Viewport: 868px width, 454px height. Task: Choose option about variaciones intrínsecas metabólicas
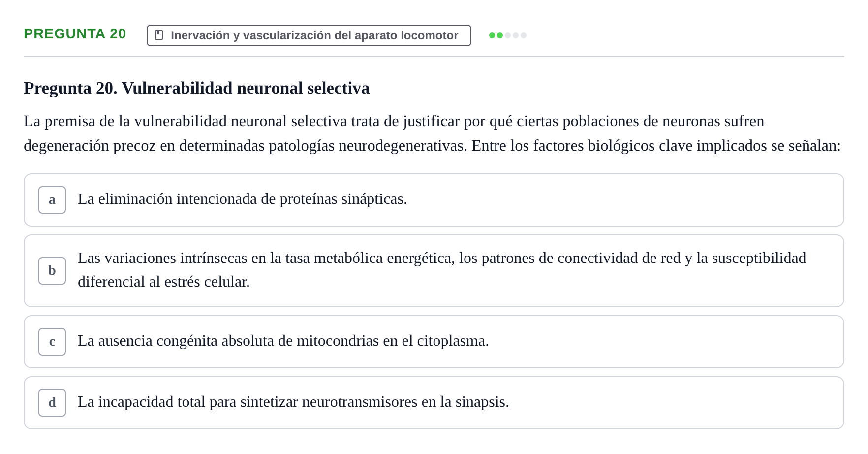pyautogui.click(x=434, y=271)
